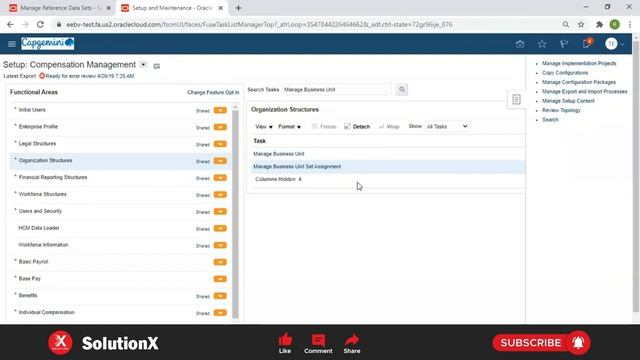Click the Functional Areas list scrollbar

tap(235, 213)
